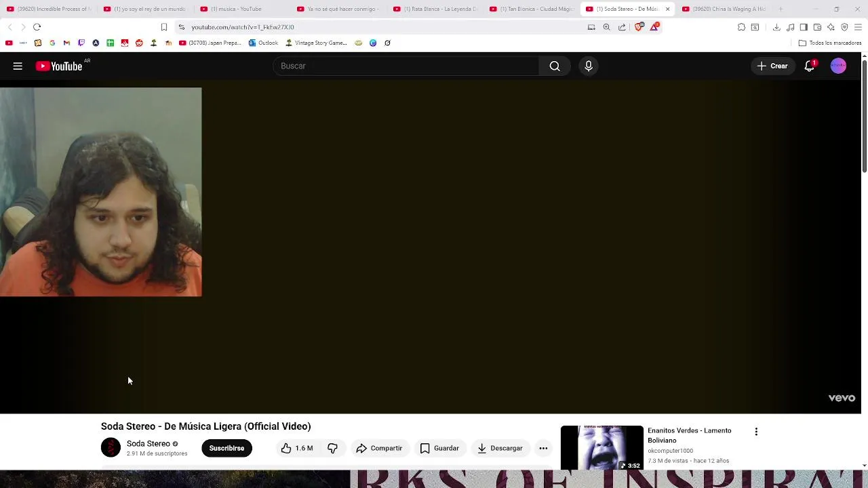
Task: Toggle the browser sidebar panel
Action: [804, 27]
